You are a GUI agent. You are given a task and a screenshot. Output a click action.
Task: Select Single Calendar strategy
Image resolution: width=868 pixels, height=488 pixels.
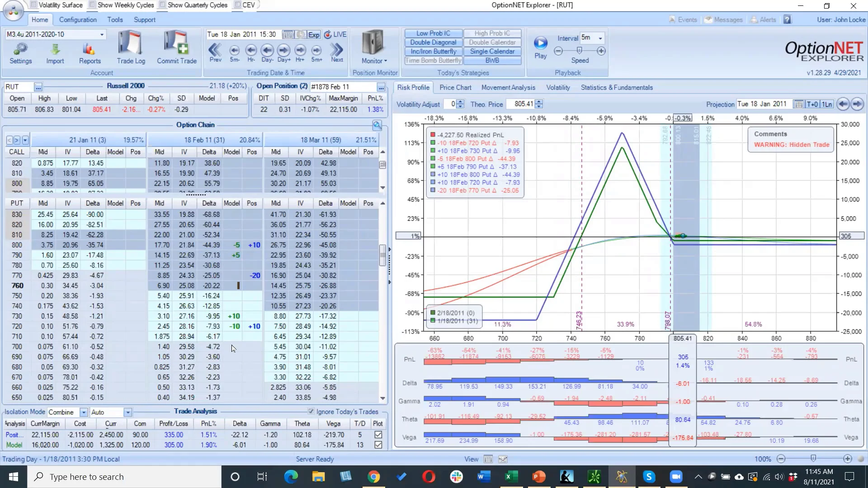pyautogui.click(x=492, y=52)
